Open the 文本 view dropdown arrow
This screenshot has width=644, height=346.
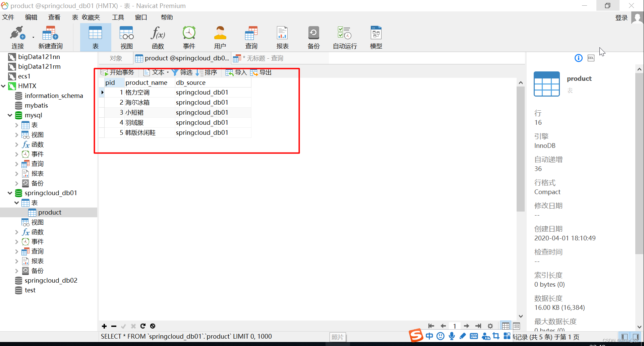click(168, 72)
